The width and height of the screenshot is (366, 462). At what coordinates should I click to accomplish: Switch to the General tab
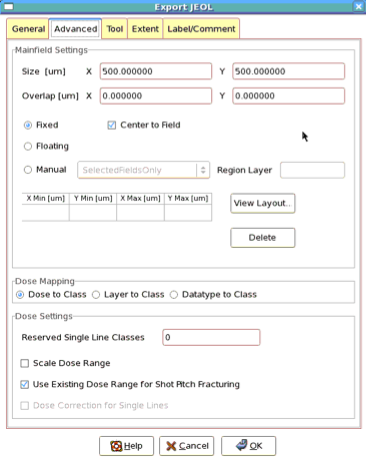pyautogui.click(x=28, y=29)
